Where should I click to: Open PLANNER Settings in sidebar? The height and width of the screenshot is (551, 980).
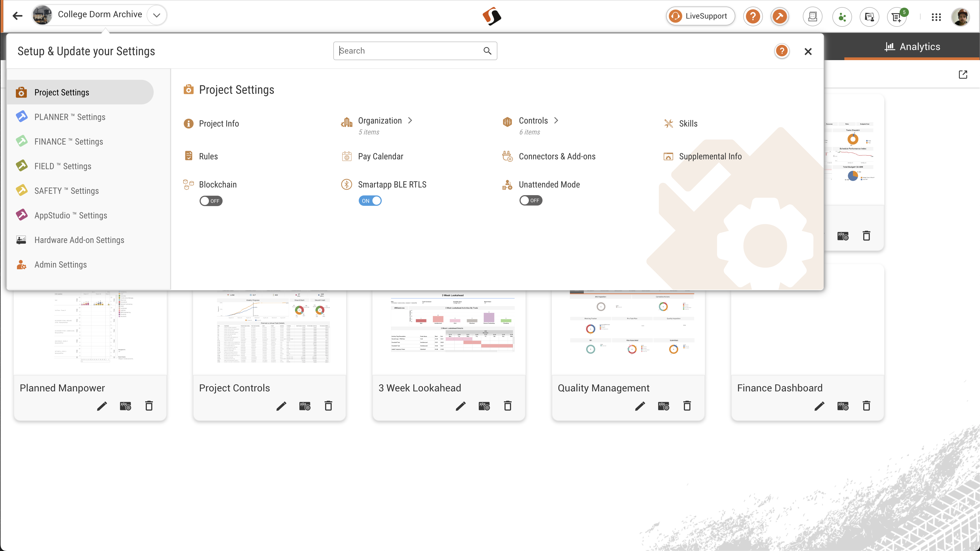click(70, 117)
